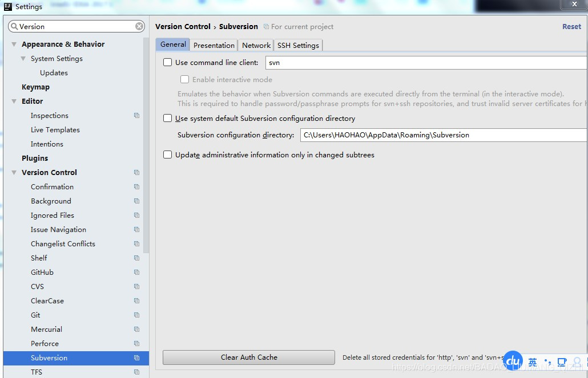Collapse the Version Control tree node
This screenshot has height=378, width=588.
(13, 172)
